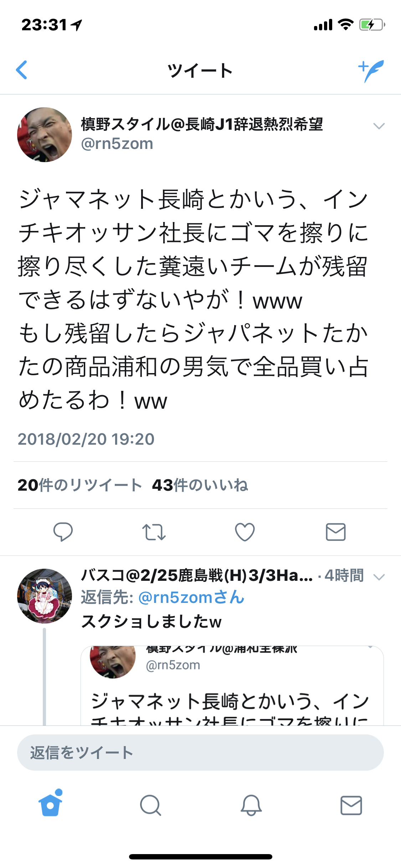Open the main tweet author's profile picture
The width and height of the screenshot is (401, 868).
click(45, 135)
